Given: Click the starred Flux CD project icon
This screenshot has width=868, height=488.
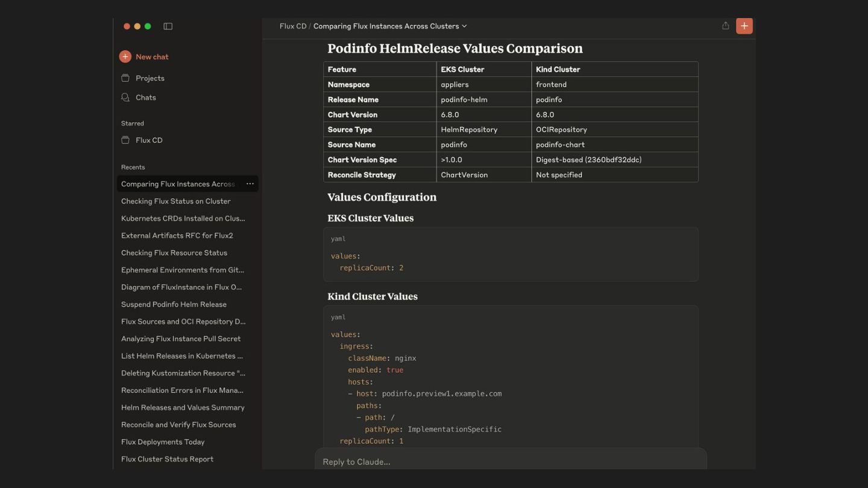Looking at the screenshot, I should [125, 140].
